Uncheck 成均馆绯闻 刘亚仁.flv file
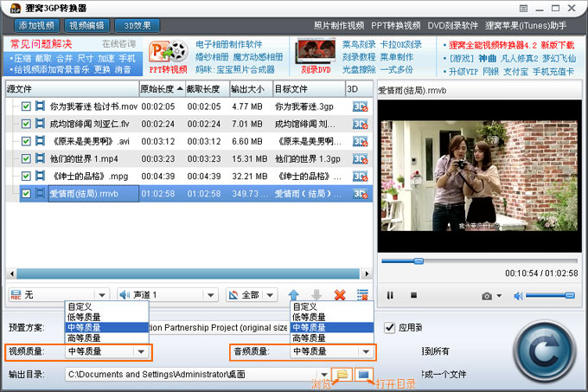 (x=26, y=124)
